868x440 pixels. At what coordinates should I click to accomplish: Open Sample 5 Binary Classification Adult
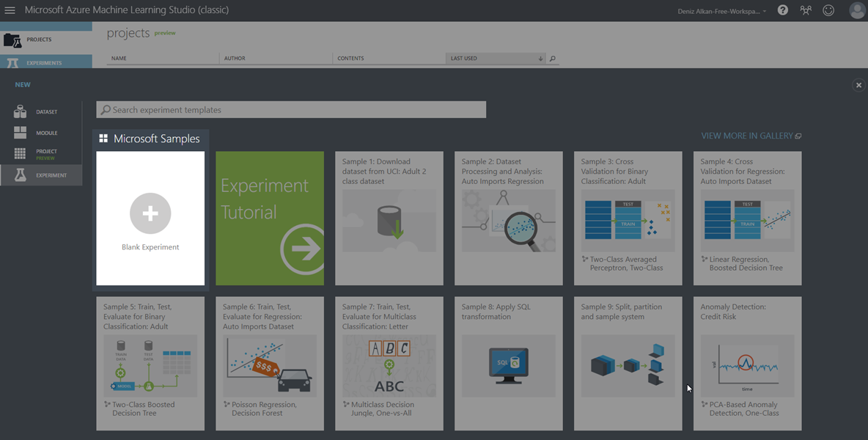coord(150,363)
